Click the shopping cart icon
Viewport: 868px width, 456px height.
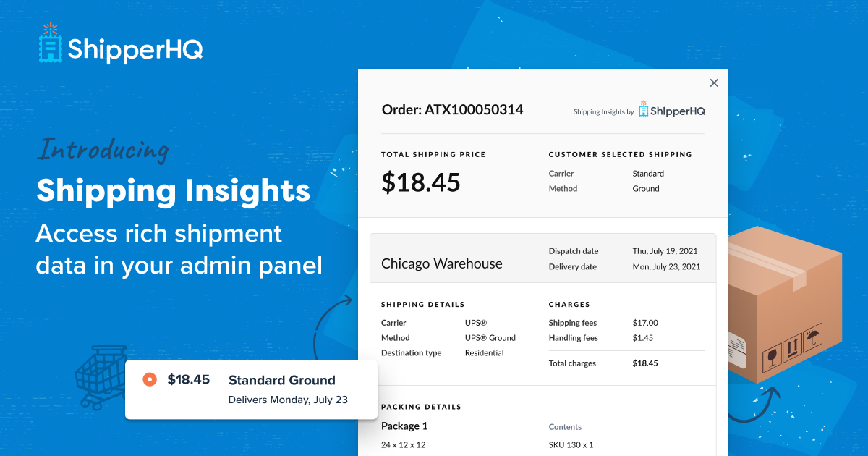[101, 376]
